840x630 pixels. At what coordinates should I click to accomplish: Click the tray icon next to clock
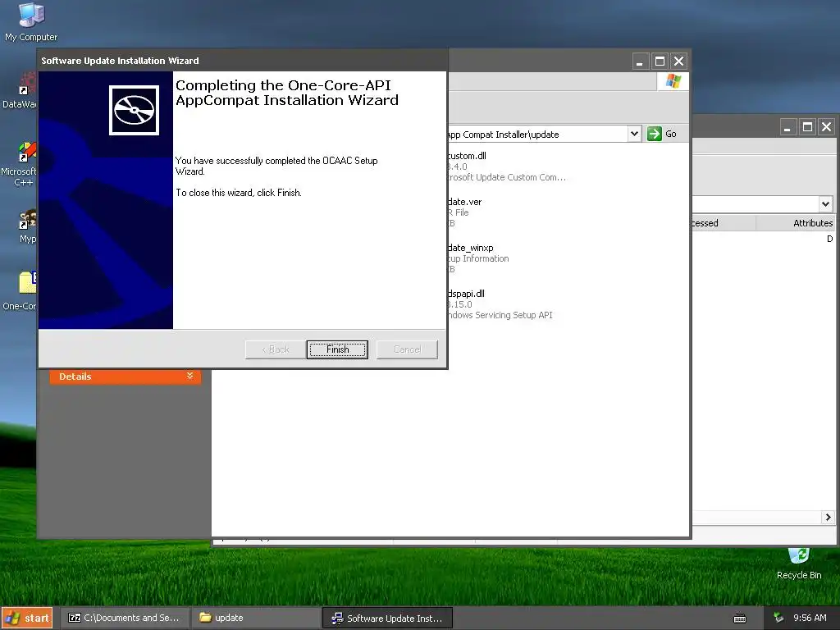click(x=778, y=618)
